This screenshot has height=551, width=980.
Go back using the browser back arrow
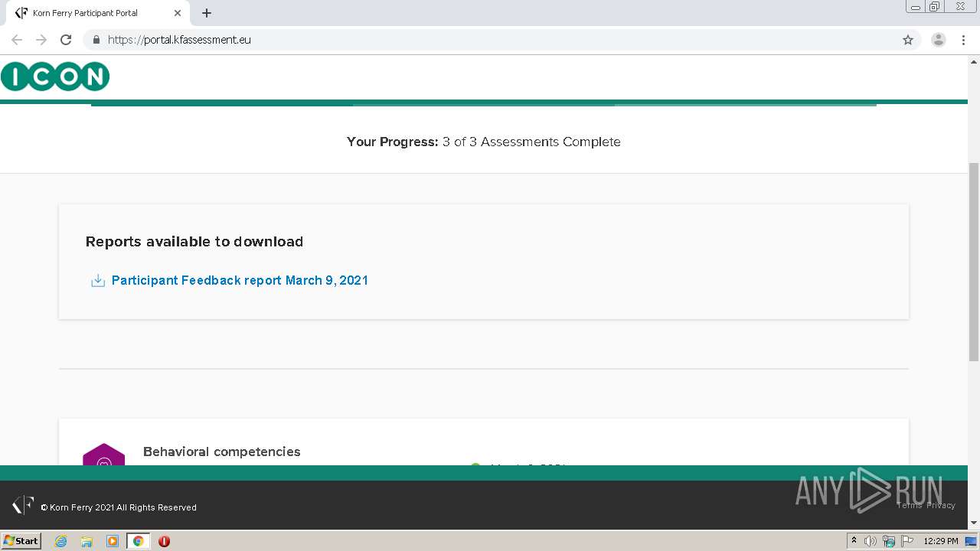pyautogui.click(x=17, y=40)
